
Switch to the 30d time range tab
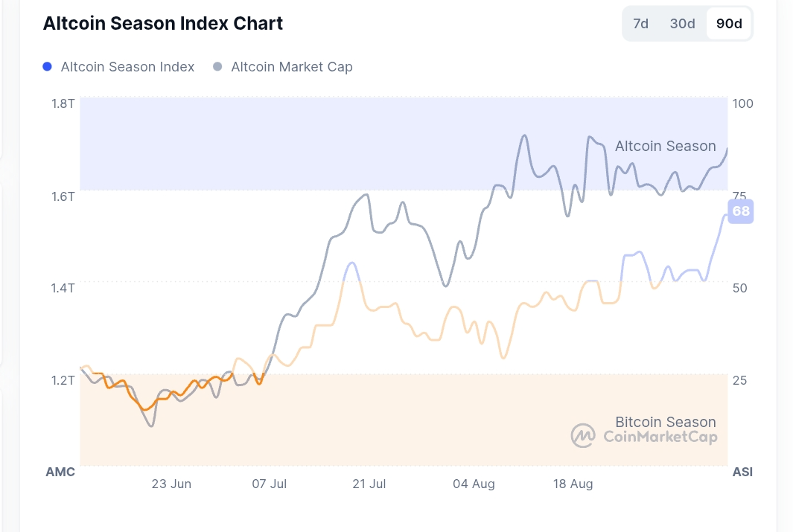[x=682, y=23]
